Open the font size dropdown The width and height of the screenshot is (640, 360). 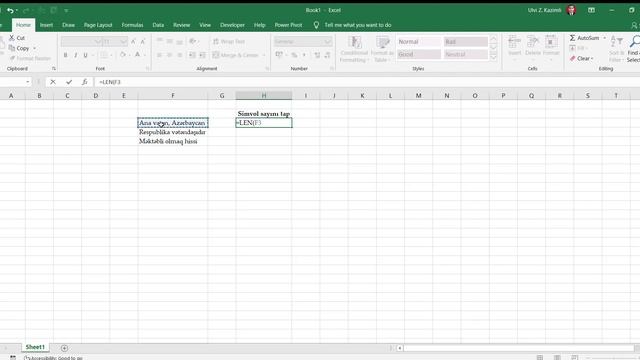124,42
